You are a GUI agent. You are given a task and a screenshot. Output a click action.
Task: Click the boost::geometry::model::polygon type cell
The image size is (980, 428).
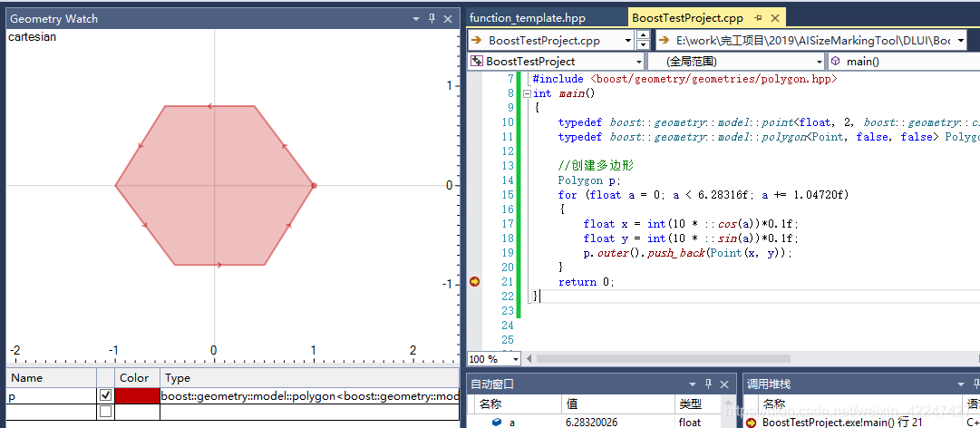pos(309,395)
